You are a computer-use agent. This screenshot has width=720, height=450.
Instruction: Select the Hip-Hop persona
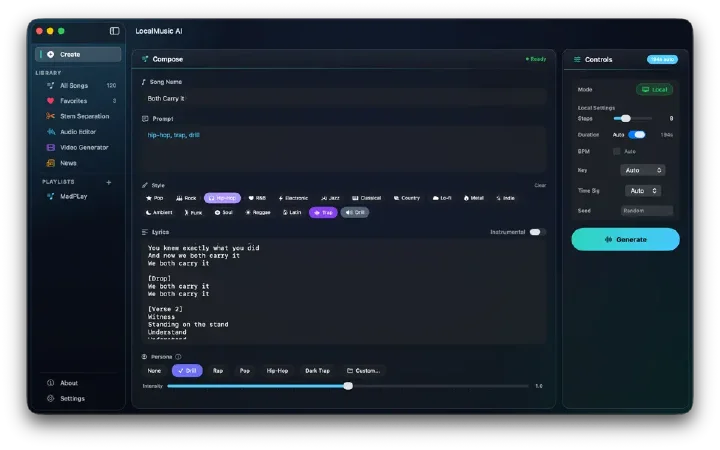coord(277,371)
